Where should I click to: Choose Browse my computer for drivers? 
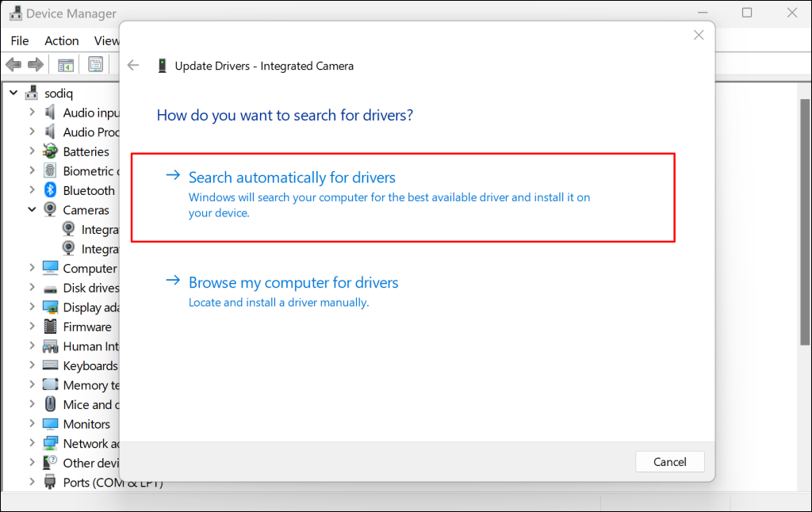[x=293, y=283]
